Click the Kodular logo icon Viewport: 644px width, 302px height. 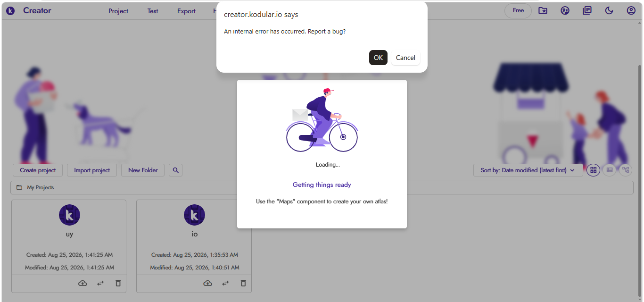pyautogui.click(x=10, y=10)
